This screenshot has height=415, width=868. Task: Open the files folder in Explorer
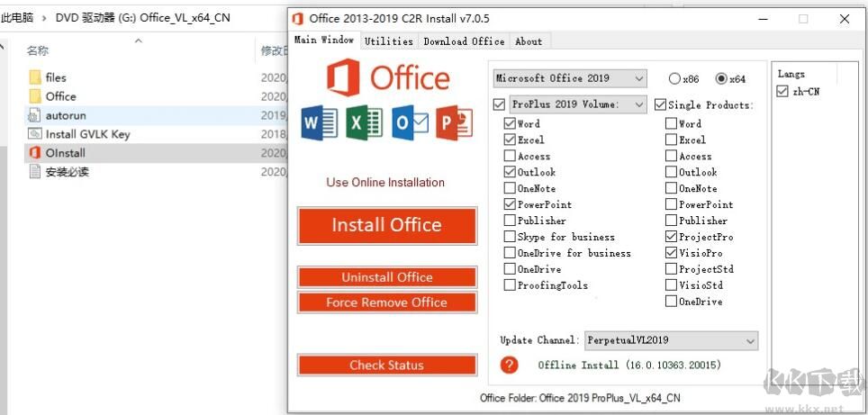point(35,77)
